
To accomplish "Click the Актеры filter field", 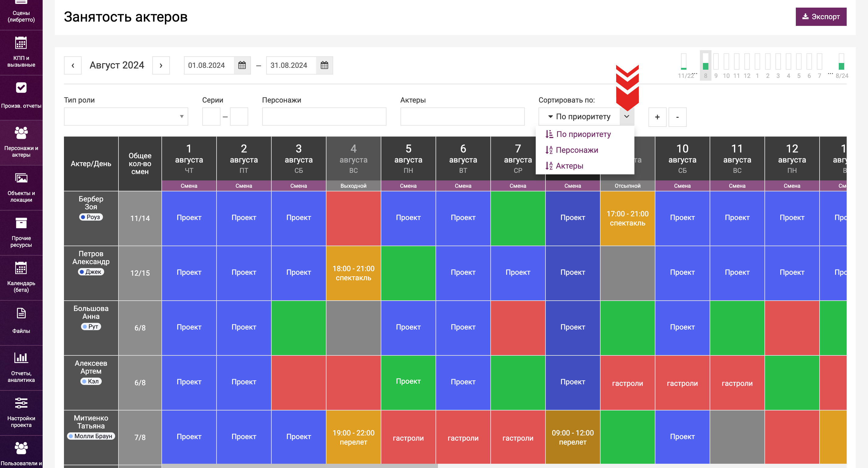I will [x=462, y=117].
